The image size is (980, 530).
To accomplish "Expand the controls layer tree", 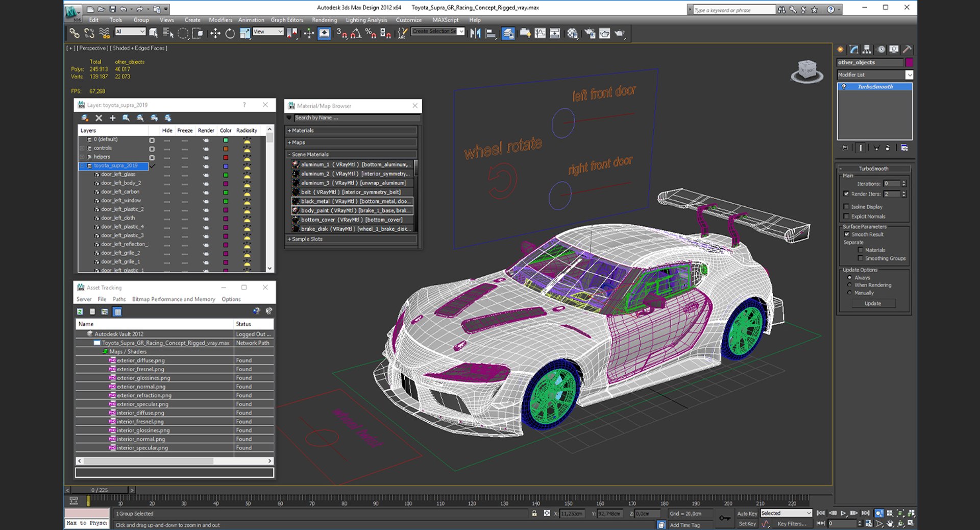I will pos(82,148).
